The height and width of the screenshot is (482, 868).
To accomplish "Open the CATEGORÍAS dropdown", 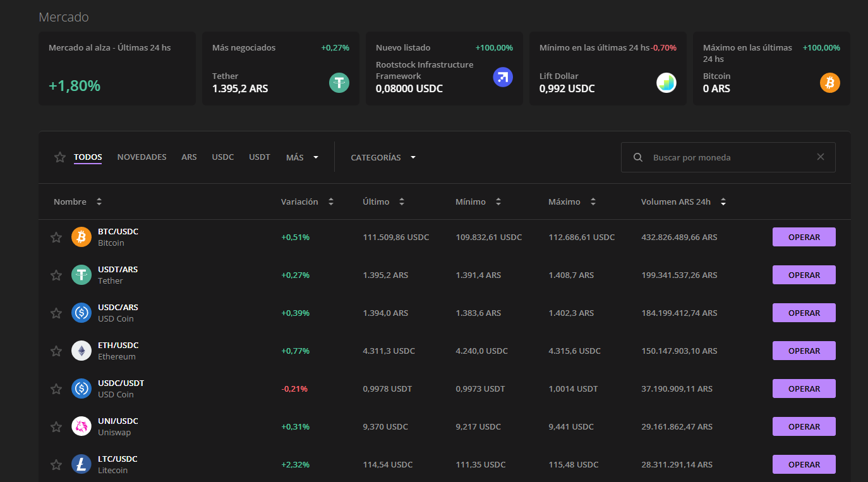I will coord(383,157).
